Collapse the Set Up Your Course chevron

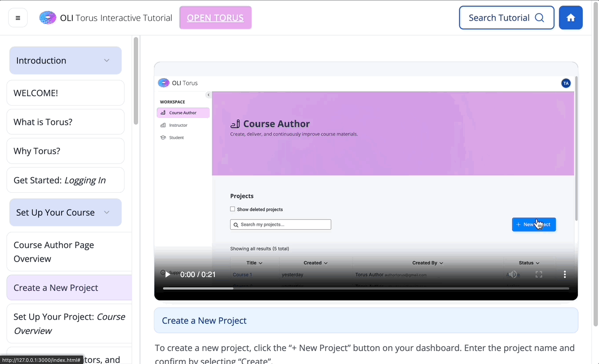[x=107, y=212]
